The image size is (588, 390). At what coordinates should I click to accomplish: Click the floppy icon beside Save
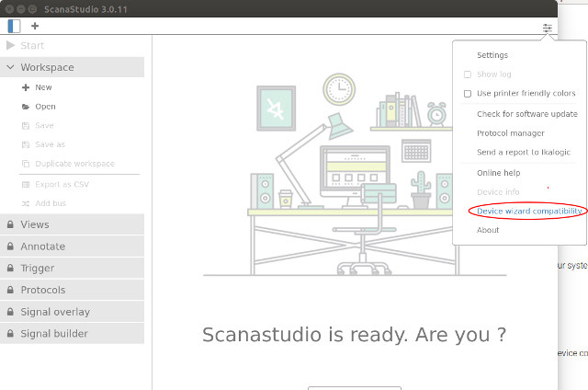(x=26, y=126)
